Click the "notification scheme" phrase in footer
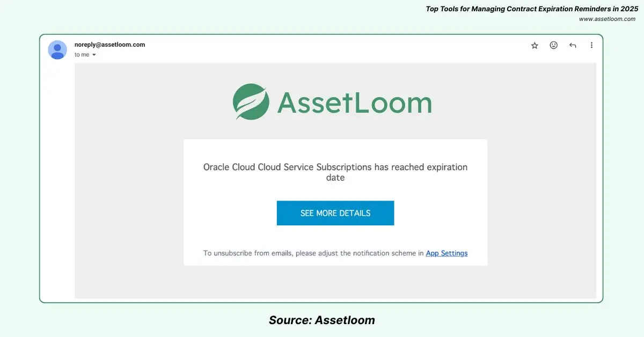Screen dimensions: 644x337 [x=384, y=253]
